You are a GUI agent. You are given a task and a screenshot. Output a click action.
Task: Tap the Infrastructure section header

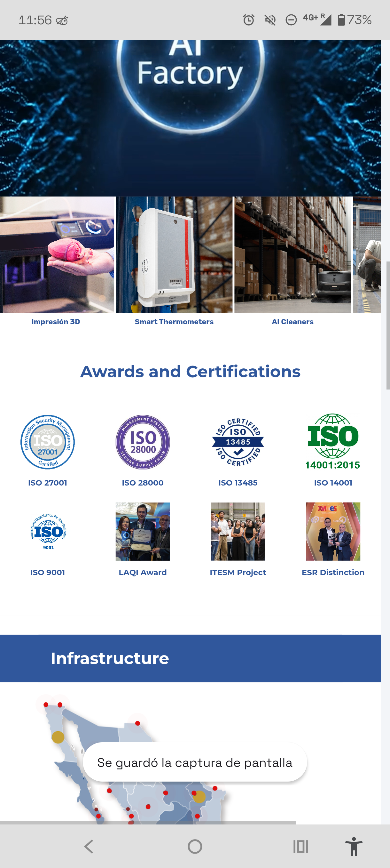point(191,658)
